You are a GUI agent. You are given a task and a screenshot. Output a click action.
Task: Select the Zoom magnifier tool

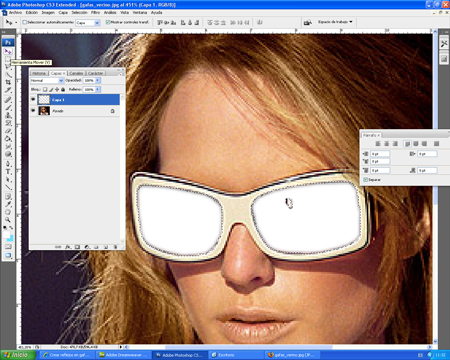[8, 220]
